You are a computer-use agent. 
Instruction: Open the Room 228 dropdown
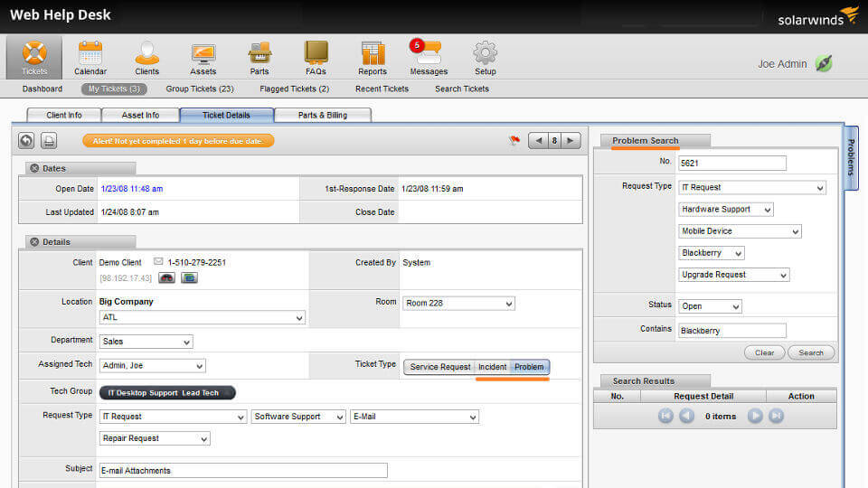pos(458,304)
